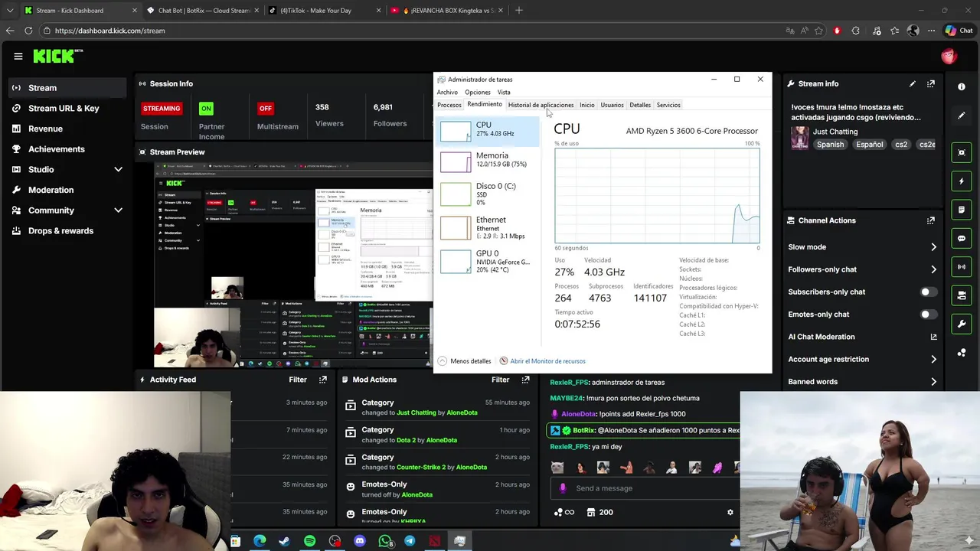
Task: Pop out the Mod Actions panel
Action: [525, 380]
